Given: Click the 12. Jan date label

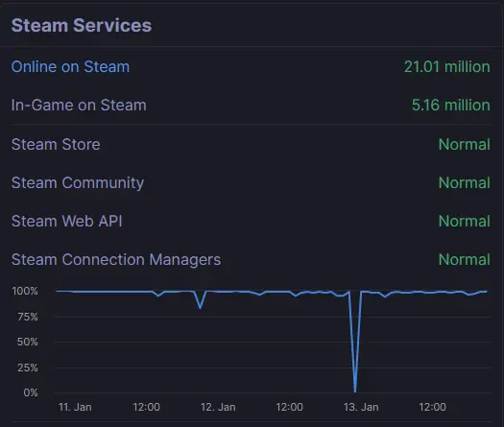Looking at the screenshot, I should (218, 407).
